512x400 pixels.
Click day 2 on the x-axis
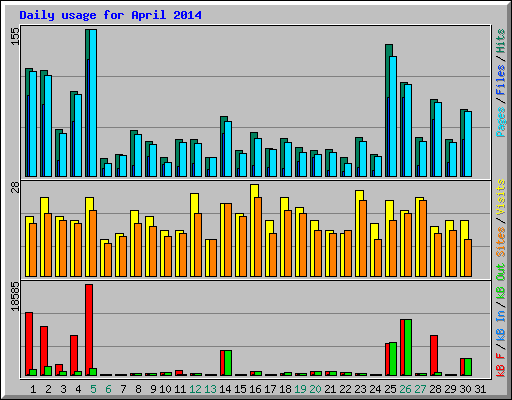pyautogui.click(x=48, y=389)
